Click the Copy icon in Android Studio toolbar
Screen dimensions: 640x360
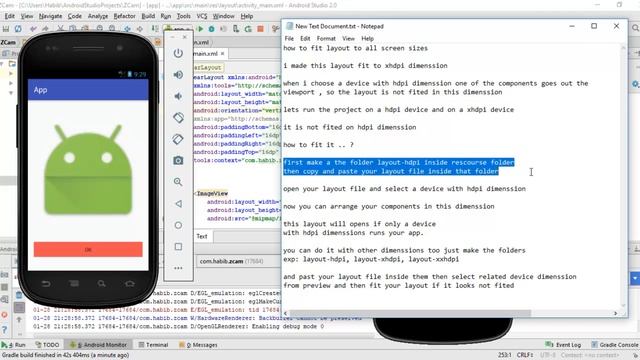[73, 29]
